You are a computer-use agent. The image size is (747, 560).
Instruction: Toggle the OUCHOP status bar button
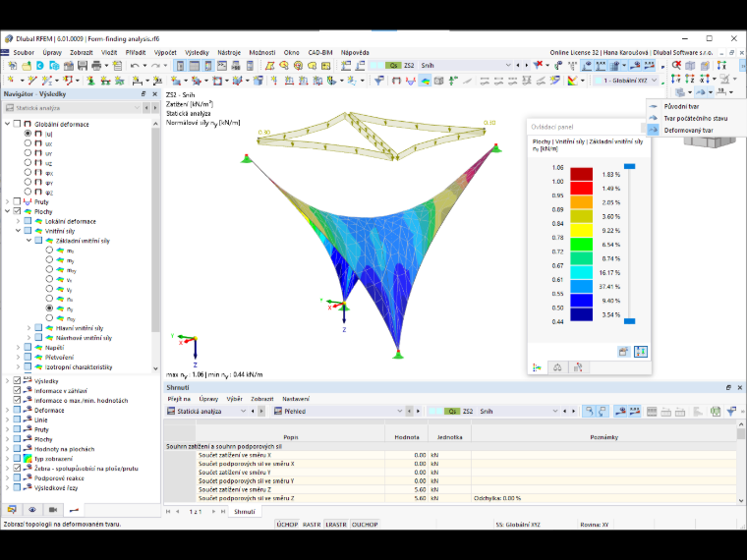pos(365,525)
